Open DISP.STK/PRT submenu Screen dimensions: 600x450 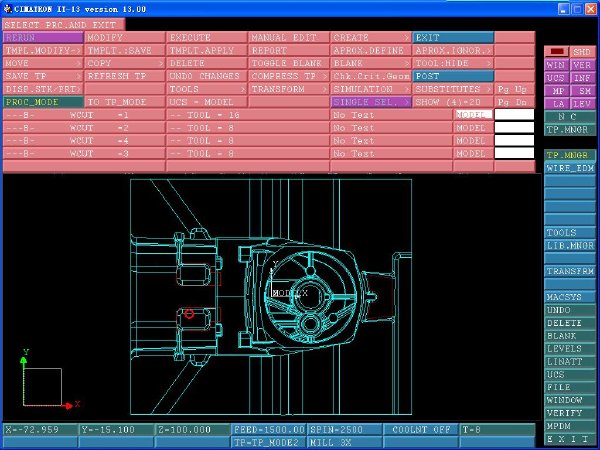click(43, 89)
